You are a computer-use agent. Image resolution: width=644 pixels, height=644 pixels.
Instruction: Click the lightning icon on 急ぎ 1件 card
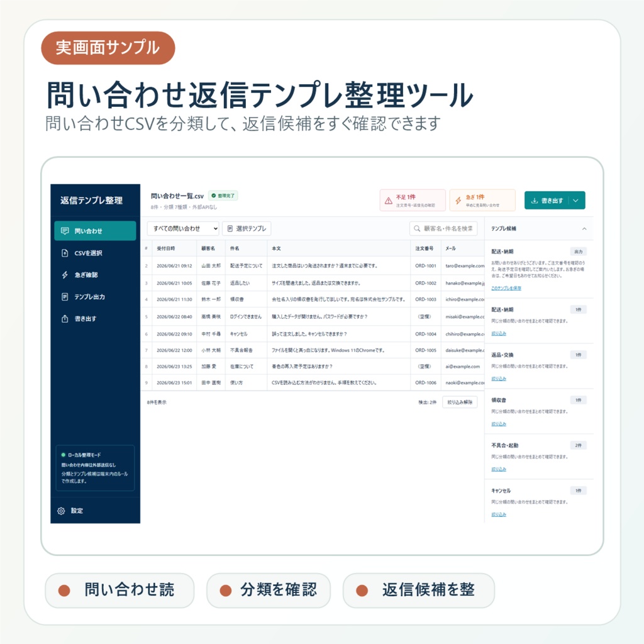pos(458,201)
